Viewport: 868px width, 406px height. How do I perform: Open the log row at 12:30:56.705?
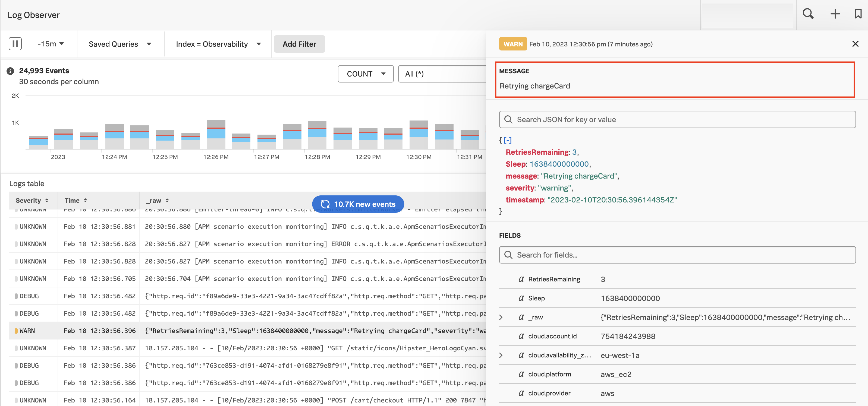[248, 279]
